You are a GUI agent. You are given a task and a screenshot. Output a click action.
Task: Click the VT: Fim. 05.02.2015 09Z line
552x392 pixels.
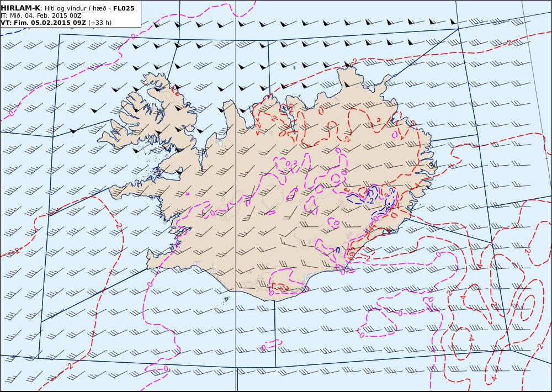[x=43, y=23]
